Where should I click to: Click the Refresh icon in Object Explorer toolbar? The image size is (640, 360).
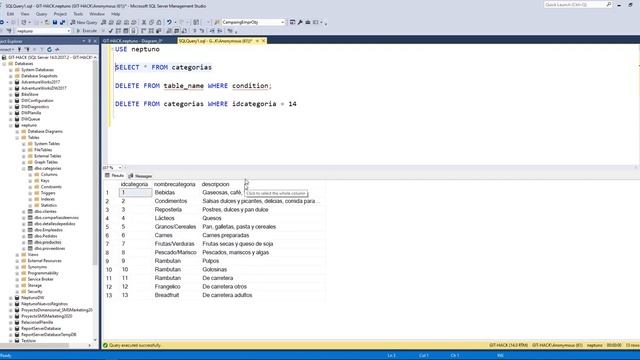coord(49,49)
